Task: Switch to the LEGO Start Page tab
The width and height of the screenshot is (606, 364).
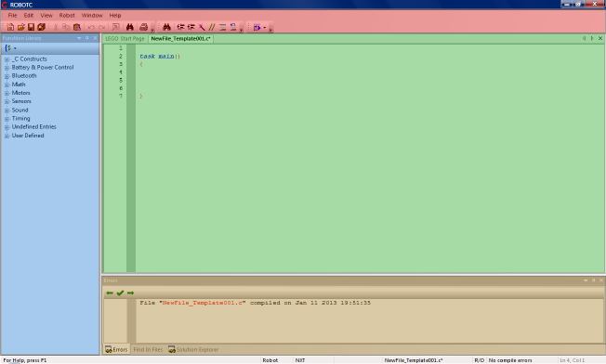Action: coord(125,39)
